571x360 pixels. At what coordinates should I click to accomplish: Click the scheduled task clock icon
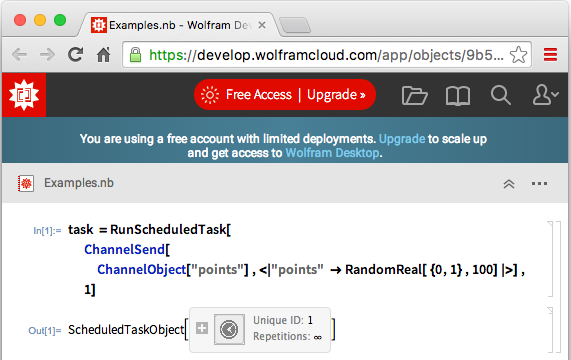(229, 329)
